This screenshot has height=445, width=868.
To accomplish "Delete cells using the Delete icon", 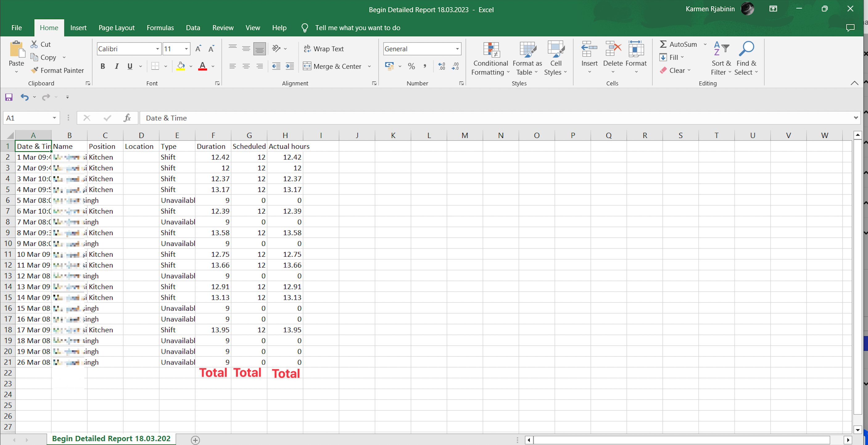I will click(x=613, y=49).
